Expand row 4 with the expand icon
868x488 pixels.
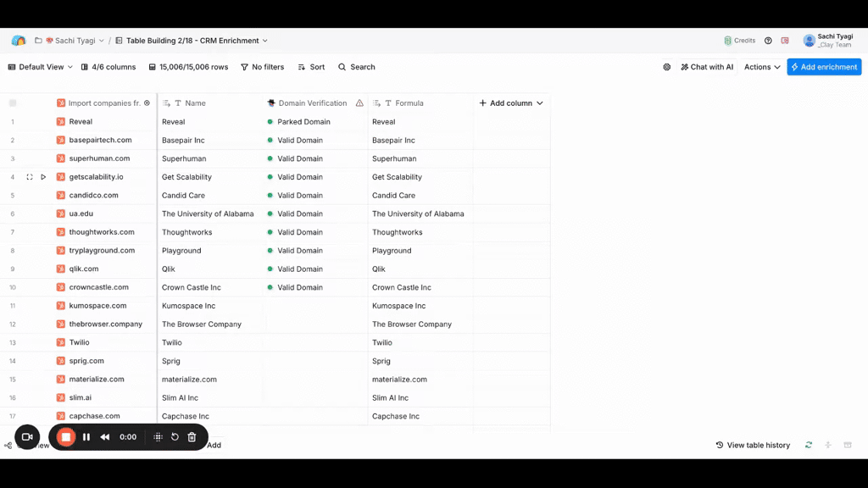click(30, 177)
